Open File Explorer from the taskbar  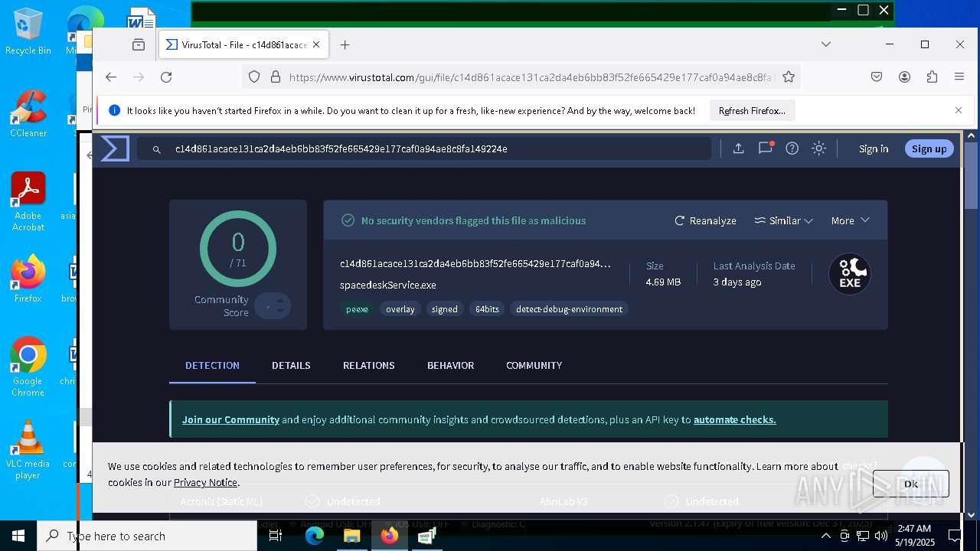351,536
